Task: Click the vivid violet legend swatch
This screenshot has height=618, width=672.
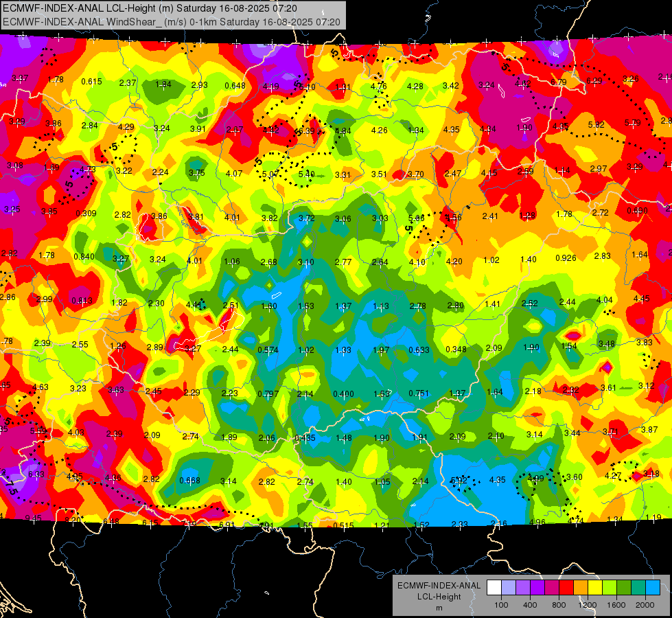Action: (537, 588)
